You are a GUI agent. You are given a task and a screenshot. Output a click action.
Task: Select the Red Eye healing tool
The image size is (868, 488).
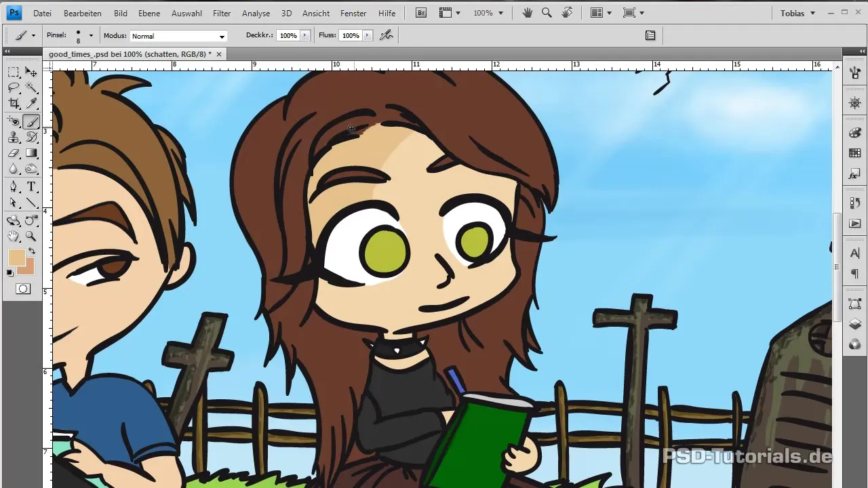14,122
